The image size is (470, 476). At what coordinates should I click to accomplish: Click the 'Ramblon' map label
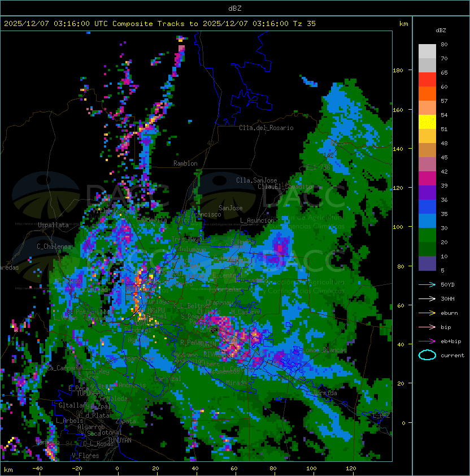pos(185,163)
